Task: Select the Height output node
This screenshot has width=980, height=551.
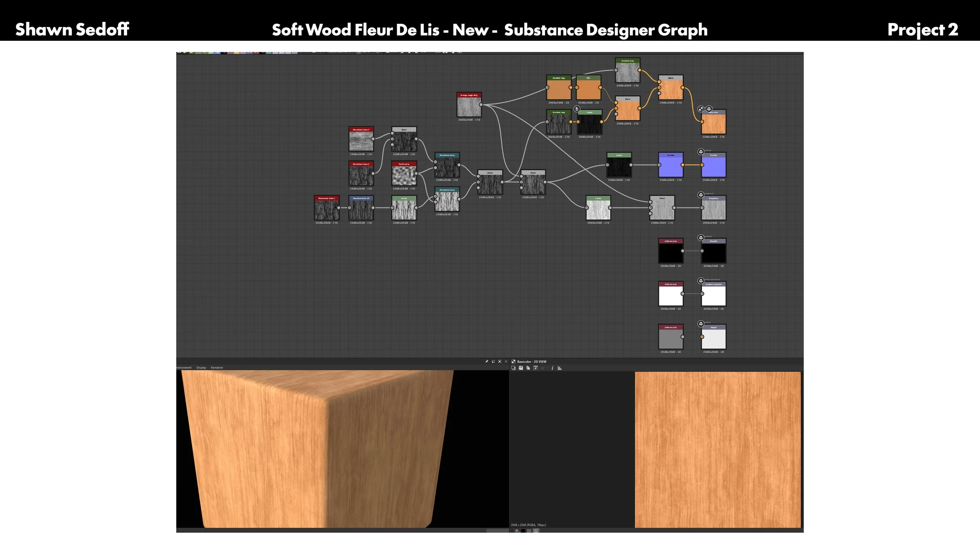Action: pyautogui.click(x=714, y=337)
